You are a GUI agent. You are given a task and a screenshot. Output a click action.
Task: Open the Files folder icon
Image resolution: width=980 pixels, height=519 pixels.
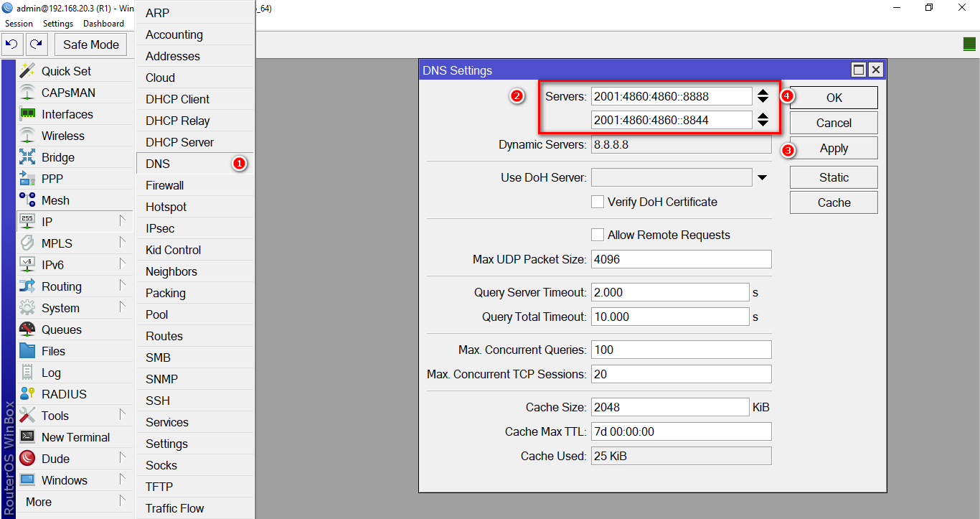point(27,351)
